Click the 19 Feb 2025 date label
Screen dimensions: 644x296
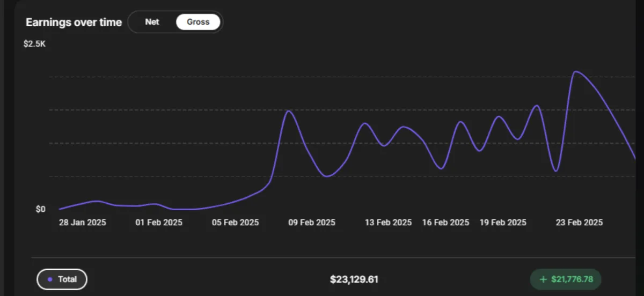pos(503,223)
